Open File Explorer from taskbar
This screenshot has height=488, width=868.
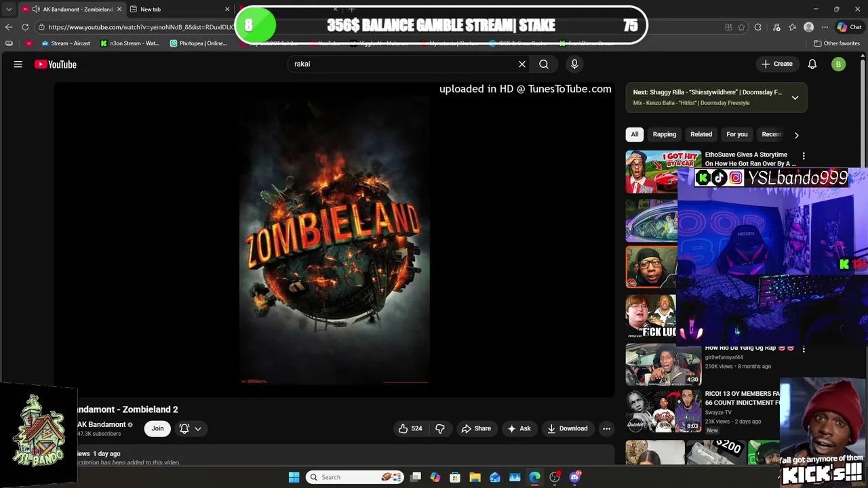475,477
